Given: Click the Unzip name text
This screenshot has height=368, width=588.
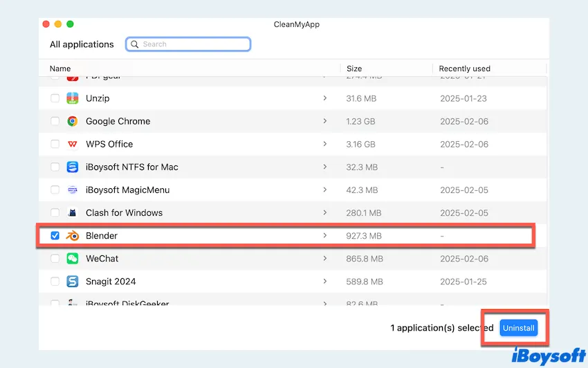Looking at the screenshot, I should click(98, 98).
